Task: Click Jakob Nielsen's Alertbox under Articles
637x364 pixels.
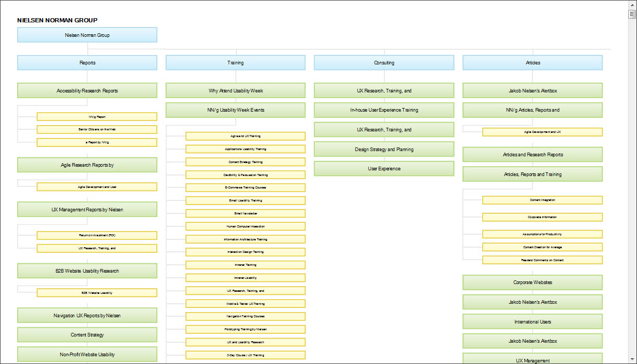Action: point(533,90)
